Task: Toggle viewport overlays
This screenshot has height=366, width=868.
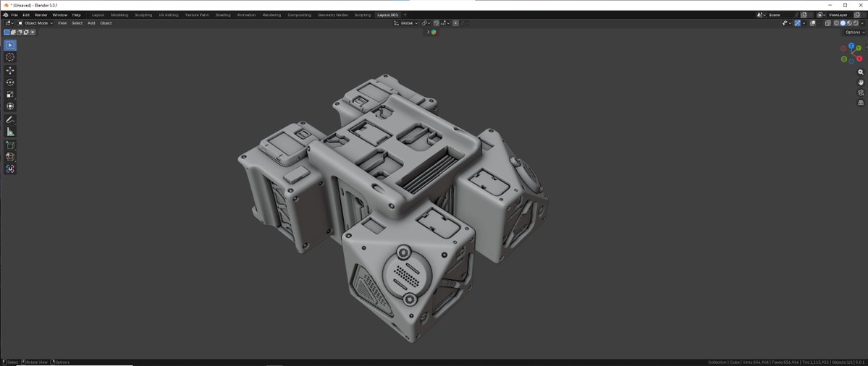Action: click(813, 22)
